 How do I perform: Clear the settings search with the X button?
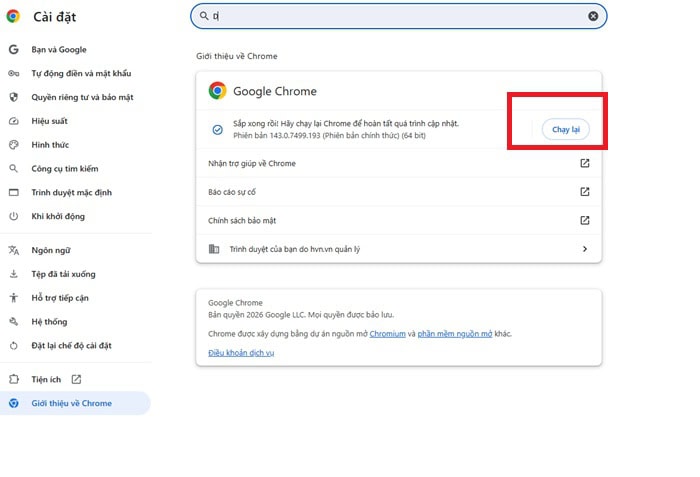coord(593,16)
